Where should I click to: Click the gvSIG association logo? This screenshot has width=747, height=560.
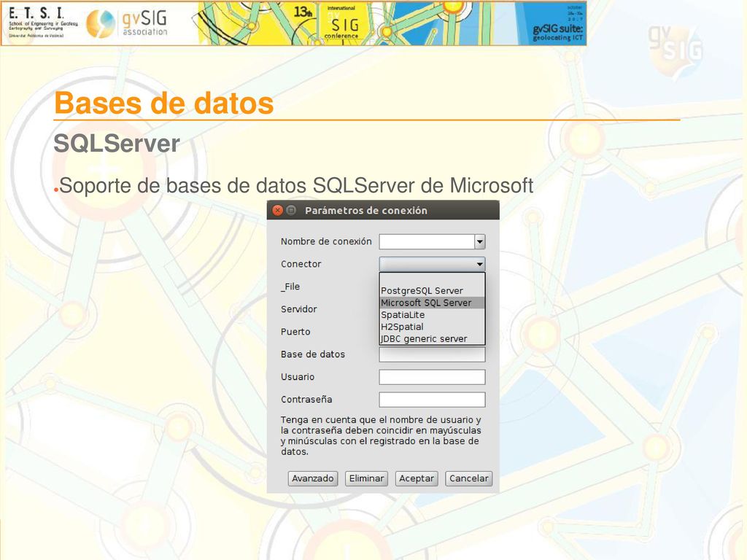pyautogui.click(x=127, y=23)
